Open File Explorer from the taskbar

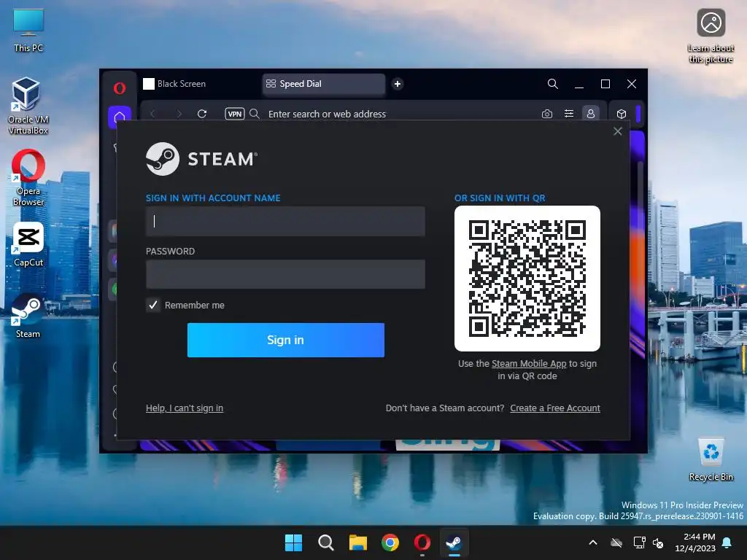(x=357, y=542)
